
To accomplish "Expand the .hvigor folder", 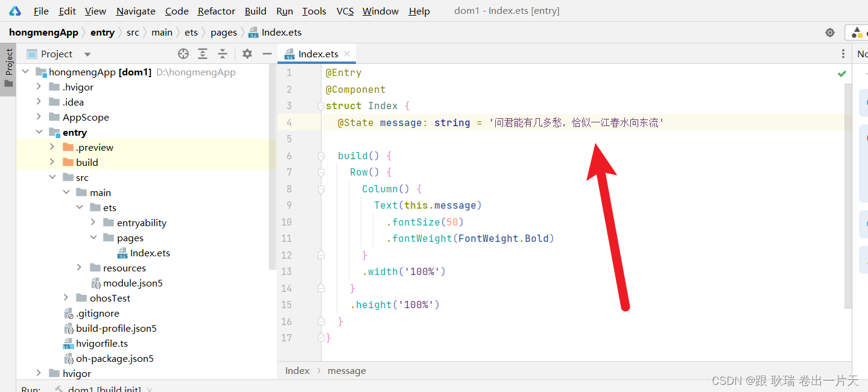I will pos(39,87).
